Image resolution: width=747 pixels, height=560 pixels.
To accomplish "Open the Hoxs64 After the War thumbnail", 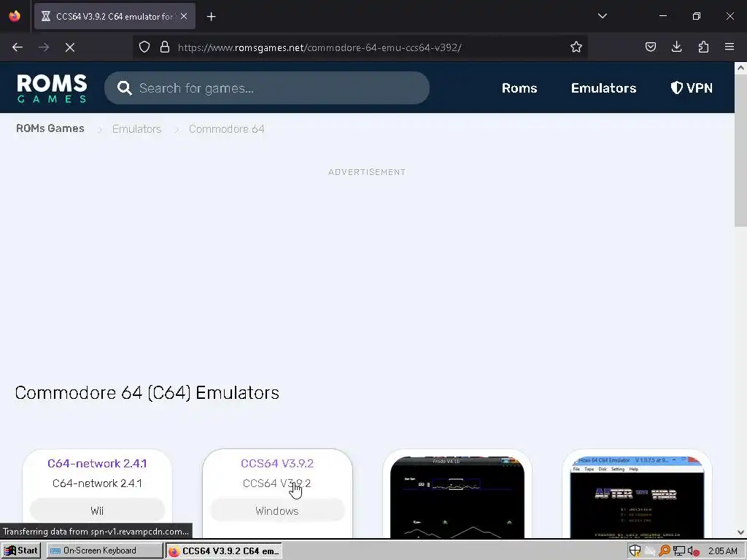I will [638, 497].
